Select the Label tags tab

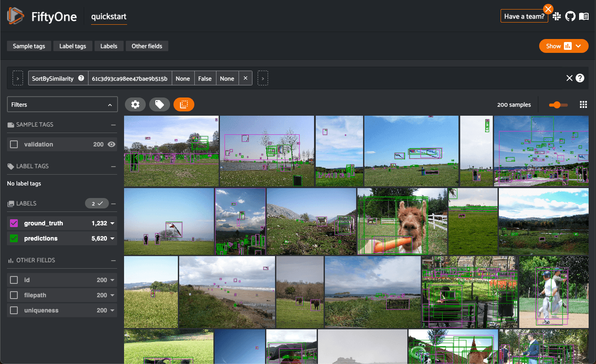72,46
